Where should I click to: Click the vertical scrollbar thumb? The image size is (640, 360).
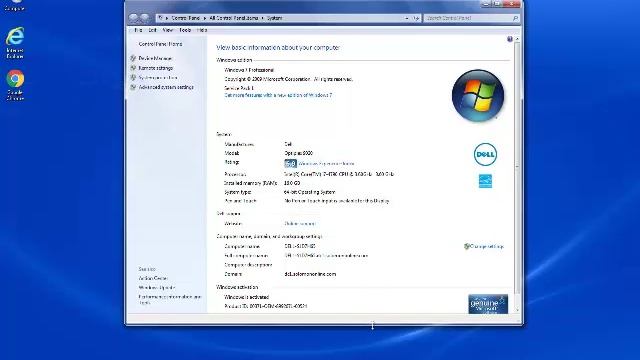coord(517,167)
